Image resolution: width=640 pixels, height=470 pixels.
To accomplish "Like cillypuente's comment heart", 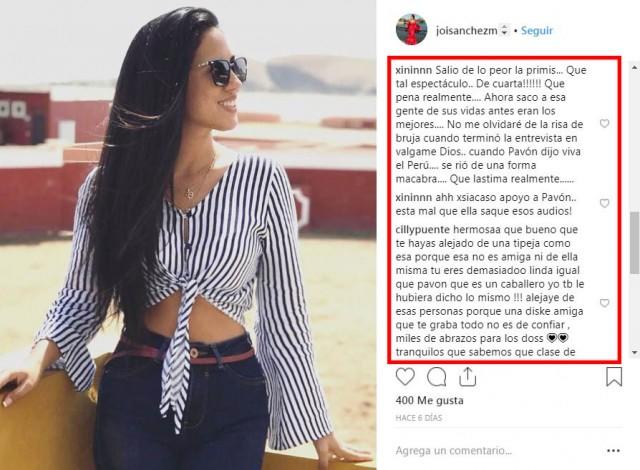I will coord(604,303).
